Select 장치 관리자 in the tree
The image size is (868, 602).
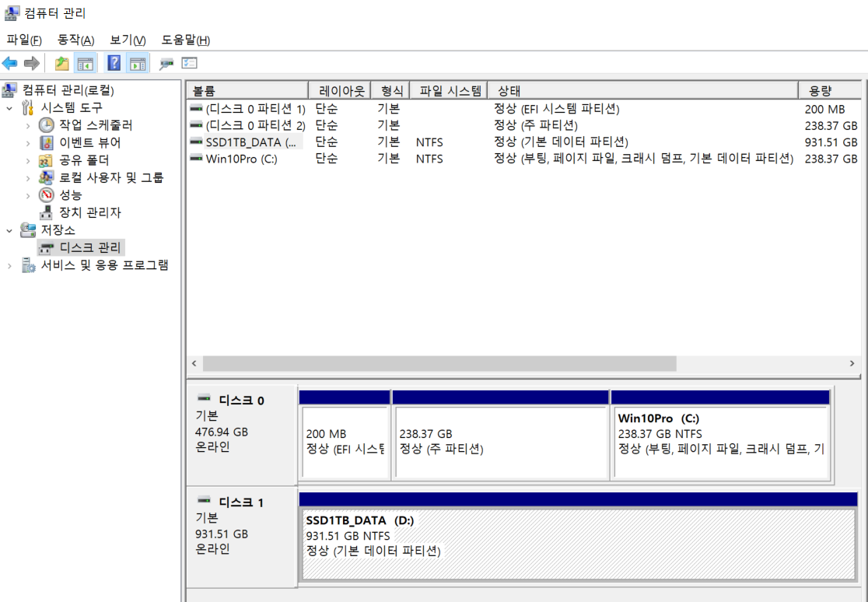coord(89,212)
